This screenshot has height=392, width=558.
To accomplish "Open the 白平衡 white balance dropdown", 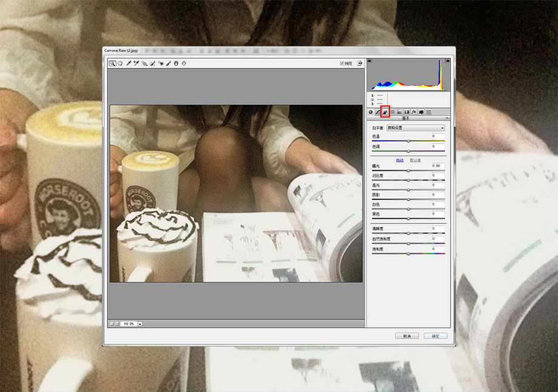I will coord(415,128).
